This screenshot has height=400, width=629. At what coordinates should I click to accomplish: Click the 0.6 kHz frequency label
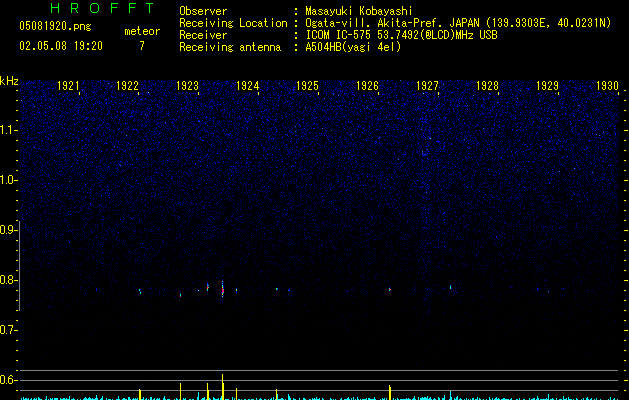point(8,380)
